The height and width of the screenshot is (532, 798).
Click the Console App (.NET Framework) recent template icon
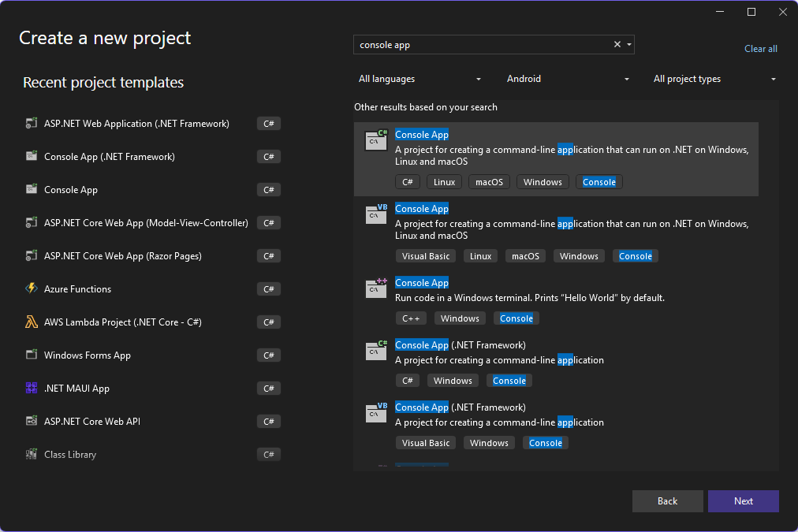pos(32,156)
